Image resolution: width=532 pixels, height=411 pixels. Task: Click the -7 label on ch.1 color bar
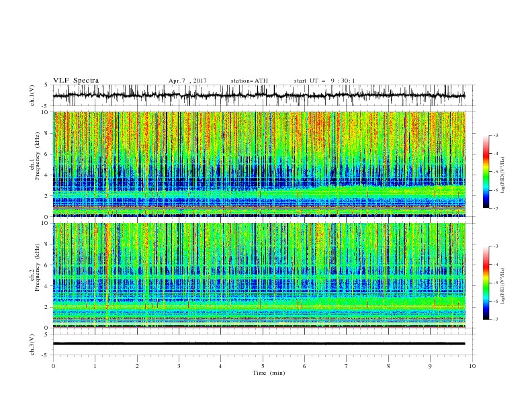pyautogui.click(x=495, y=208)
